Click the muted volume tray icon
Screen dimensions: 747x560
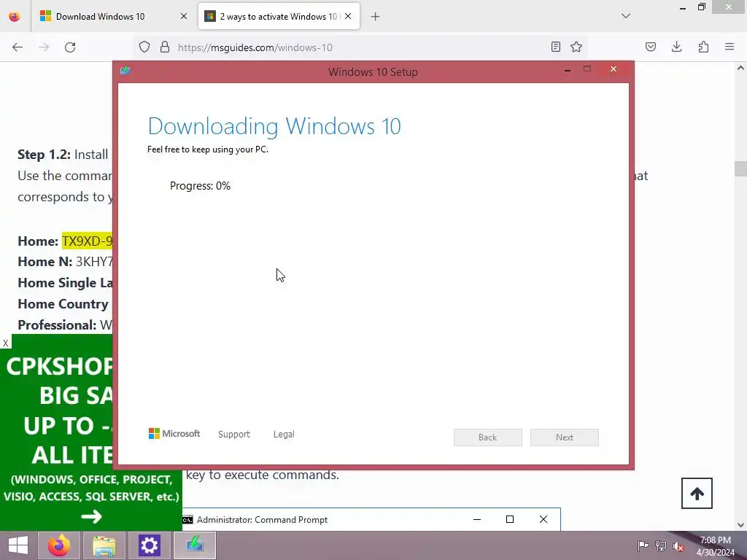point(678,545)
